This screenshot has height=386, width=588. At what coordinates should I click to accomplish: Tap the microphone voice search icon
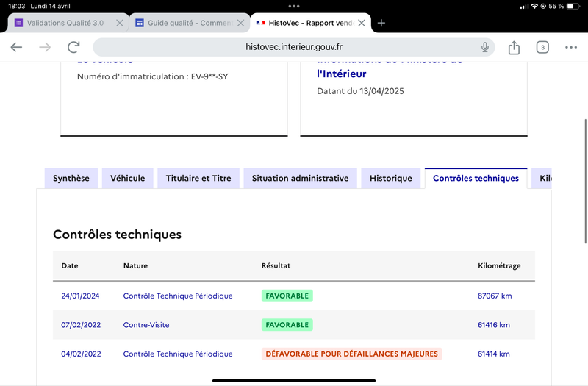click(x=485, y=47)
